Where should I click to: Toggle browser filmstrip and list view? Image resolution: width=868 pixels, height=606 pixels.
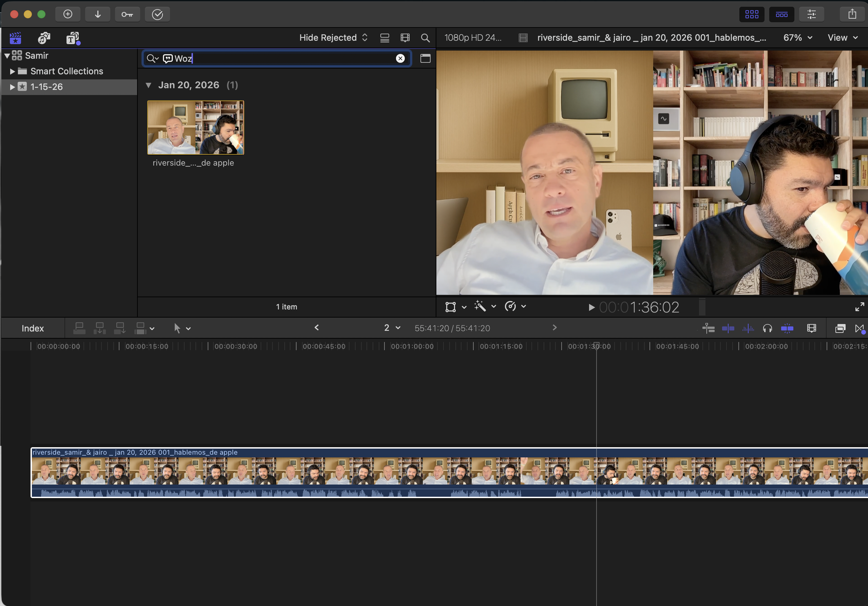click(x=384, y=38)
